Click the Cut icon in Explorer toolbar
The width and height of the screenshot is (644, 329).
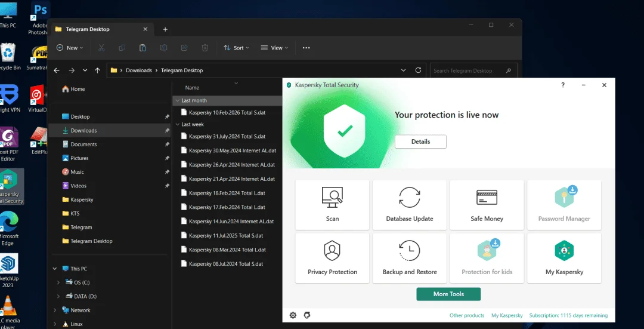[x=101, y=48]
